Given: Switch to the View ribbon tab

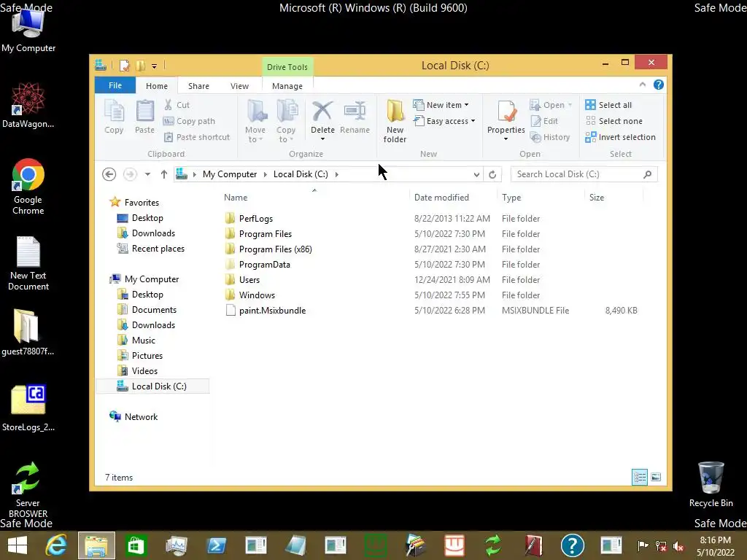Looking at the screenshot, I should click(x=239, y=86).
